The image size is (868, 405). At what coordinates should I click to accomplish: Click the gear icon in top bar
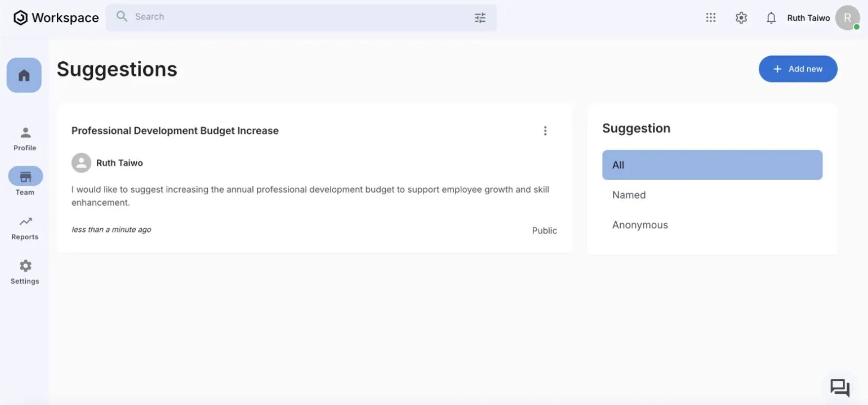(x=741, y=18)
